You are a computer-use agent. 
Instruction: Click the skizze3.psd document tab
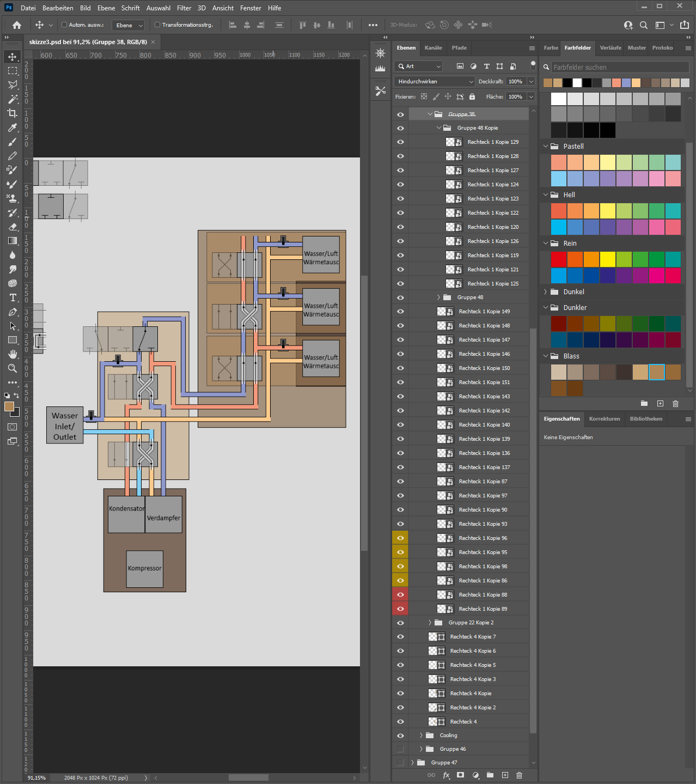click(88, 42)
